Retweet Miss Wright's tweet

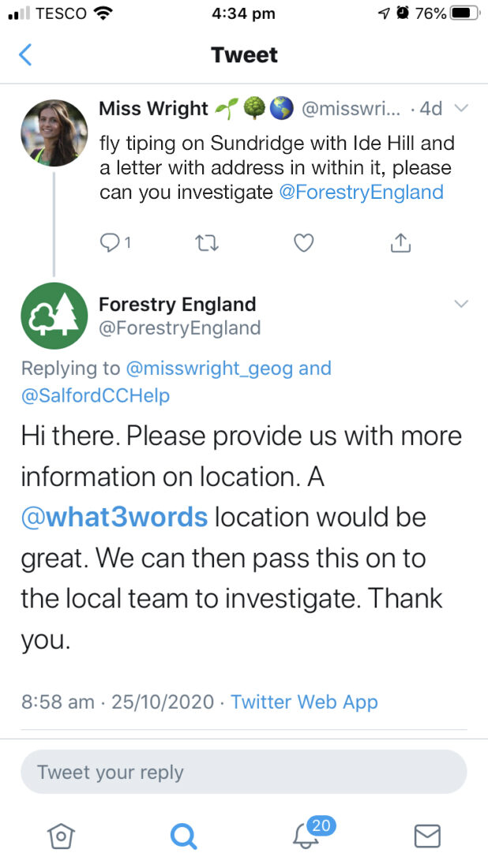(208, 243)
